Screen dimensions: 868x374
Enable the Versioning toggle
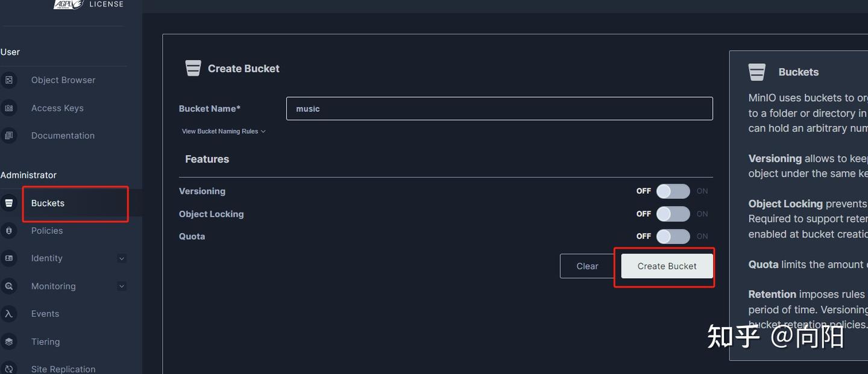pyautogui.click(x=673, y=192)
